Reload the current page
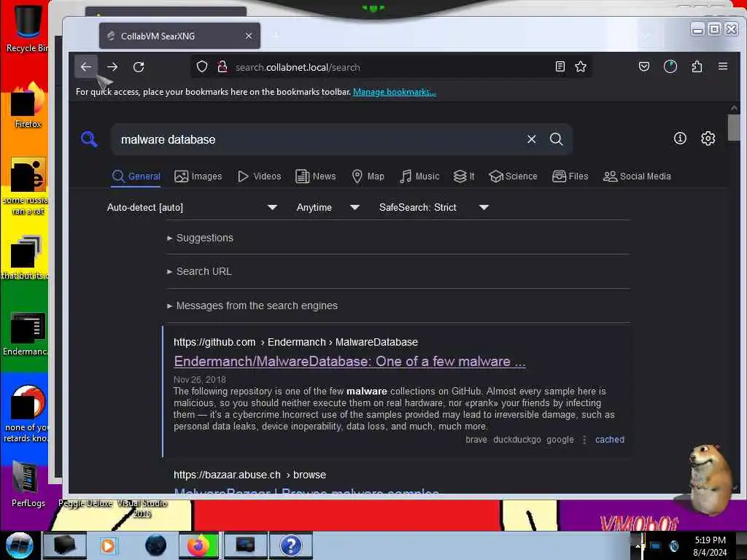 tap(139, 66)
